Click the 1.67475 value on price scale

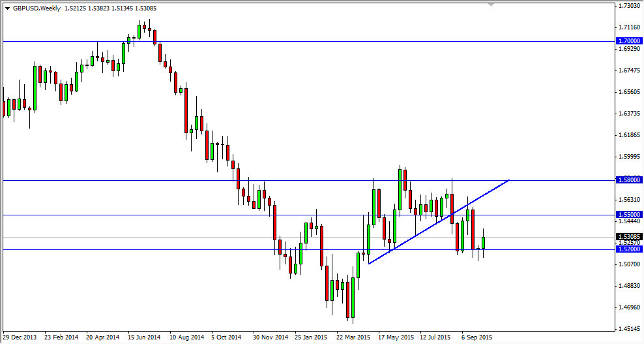tap(630, 70)
